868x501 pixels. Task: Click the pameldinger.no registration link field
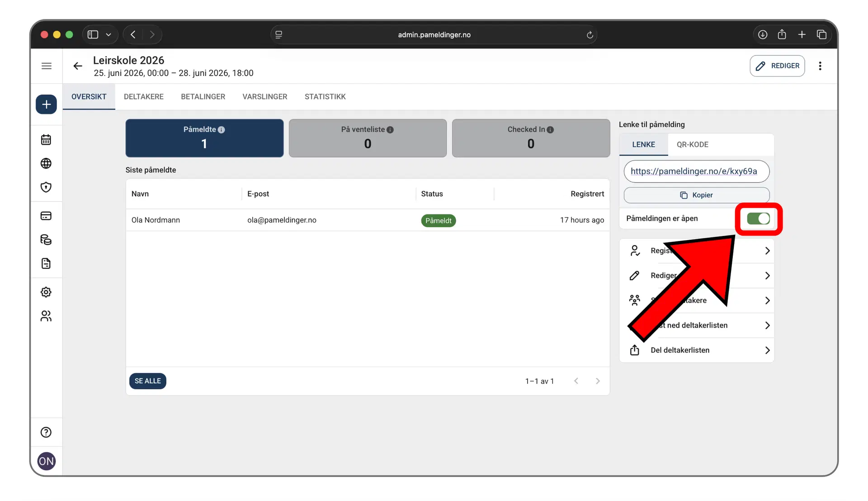pyautogui.click(x=696, y=171)
